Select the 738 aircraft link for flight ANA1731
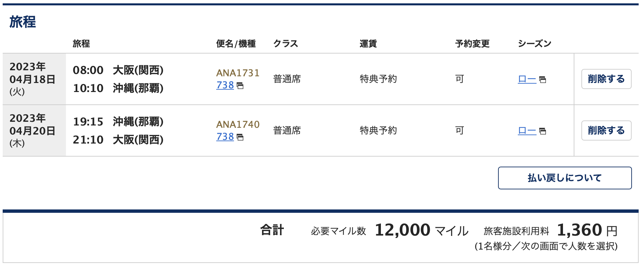 (225, 85)
